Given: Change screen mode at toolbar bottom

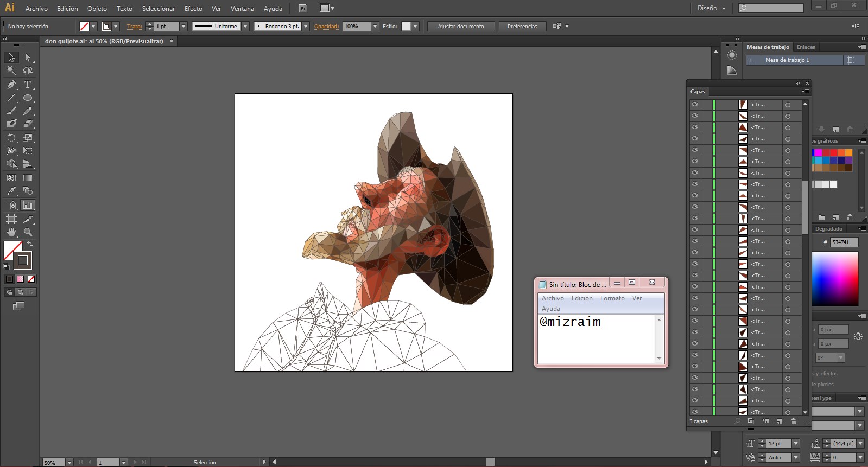Looking at the screenshot, I should click(18, 306).
